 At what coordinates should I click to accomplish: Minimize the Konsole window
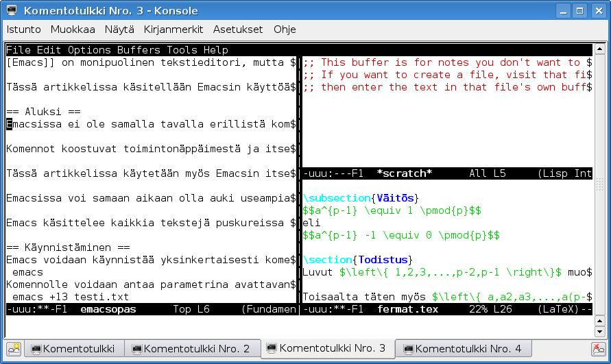pyautogui.click(x=563, y=11)
